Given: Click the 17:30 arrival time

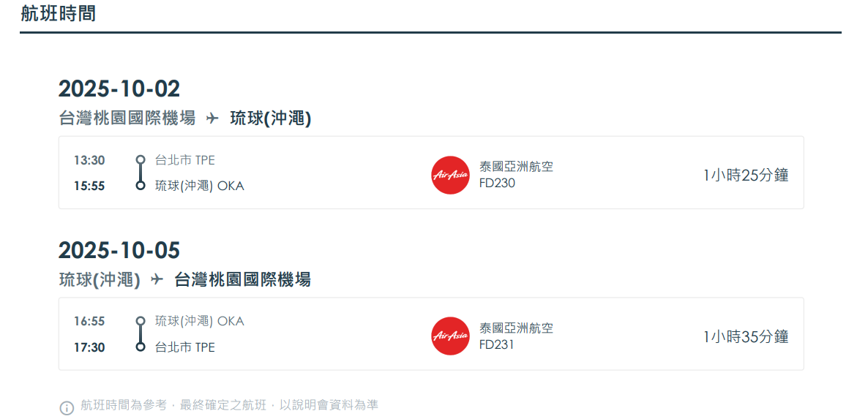Looking at the screenshot, I should 89,347.
